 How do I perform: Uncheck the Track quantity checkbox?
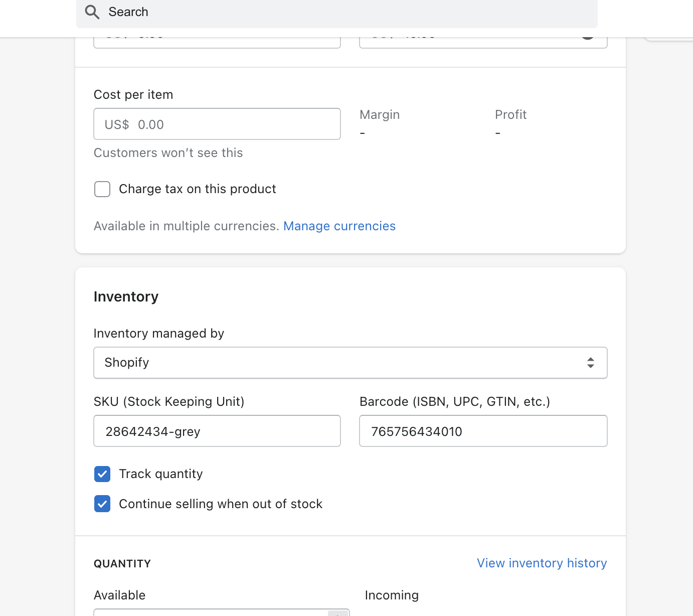(x=102, y=474)
